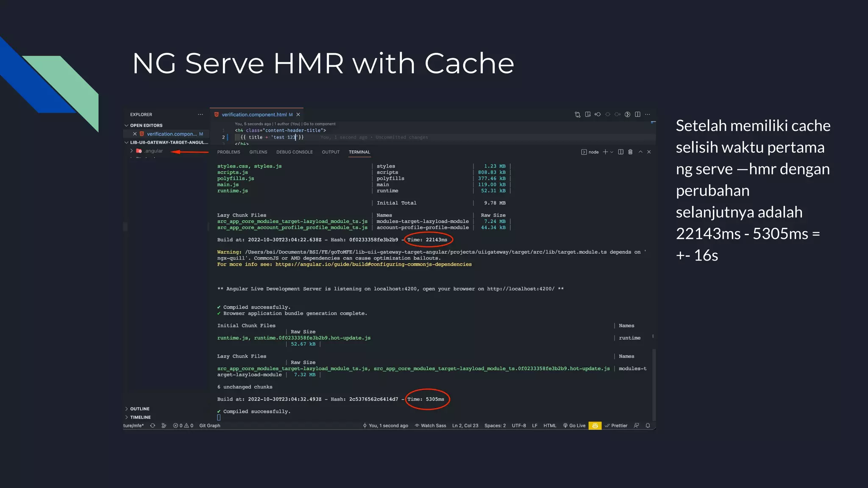Click the 'Go to component' codelens
The height and width of the screenshot is (488, 868).
[x=320, y=124]
